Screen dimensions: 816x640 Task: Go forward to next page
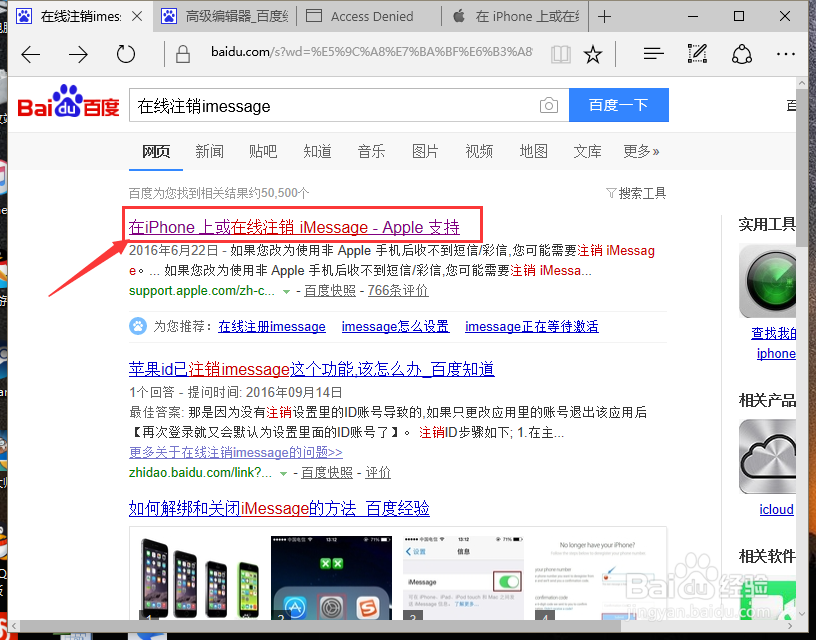point(78,54)
